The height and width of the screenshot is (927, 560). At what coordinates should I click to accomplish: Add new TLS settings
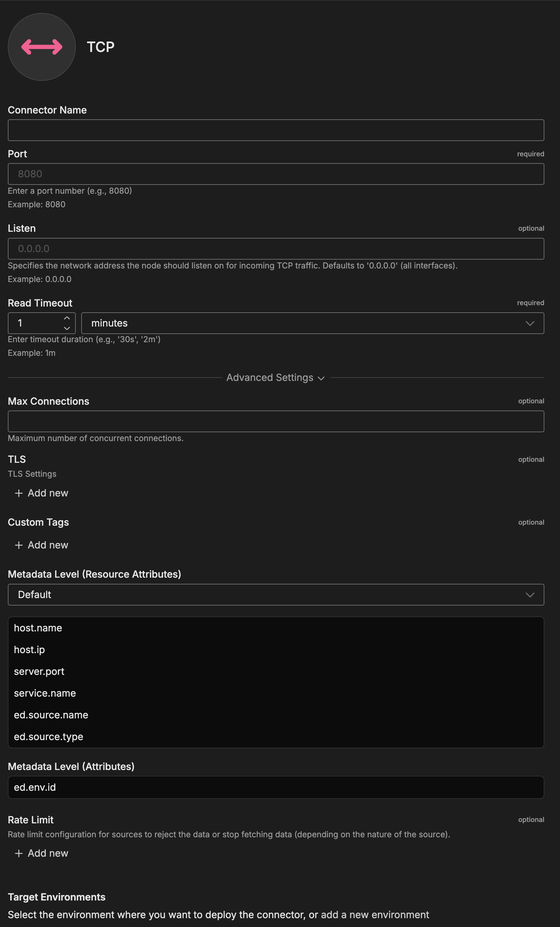(48, 493)
